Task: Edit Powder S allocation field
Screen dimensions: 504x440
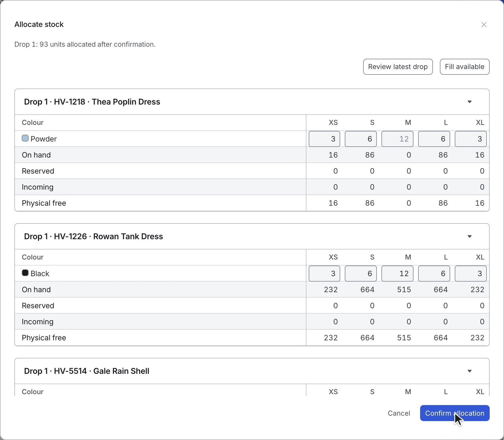Action: click(361, 139)
